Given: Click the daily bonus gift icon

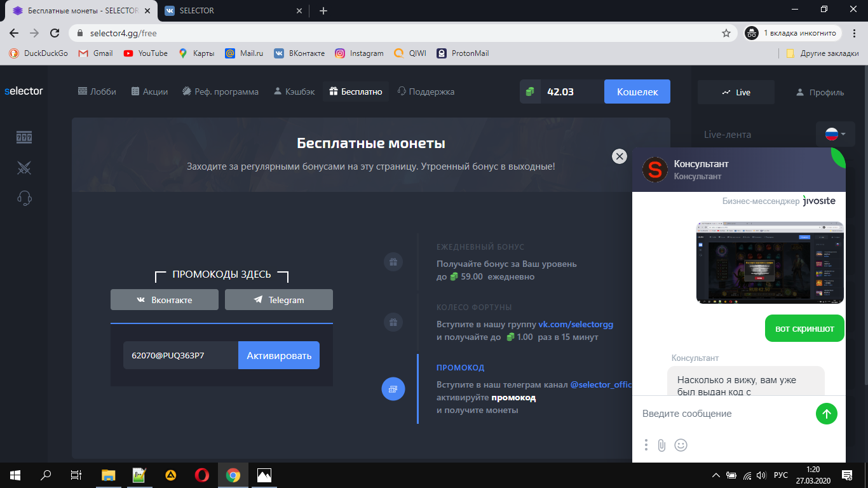Looking at the screenshot, I should tap(393, 262).
